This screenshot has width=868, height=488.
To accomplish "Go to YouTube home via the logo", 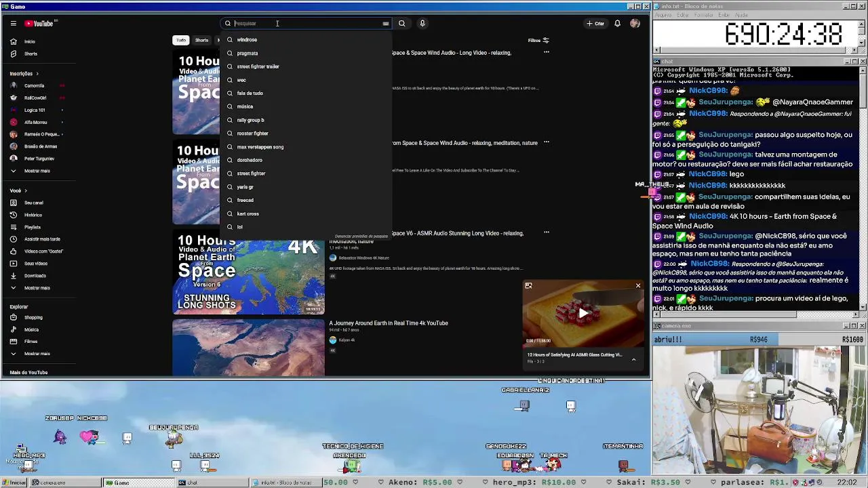I will (x=39, y=23).
